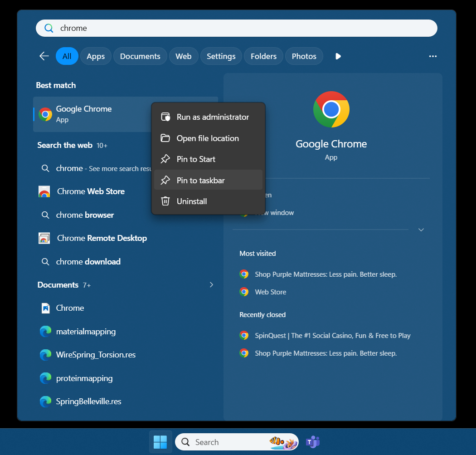
Task: Click the trash icon beside Uninstall
Action: tap(165, 201)
